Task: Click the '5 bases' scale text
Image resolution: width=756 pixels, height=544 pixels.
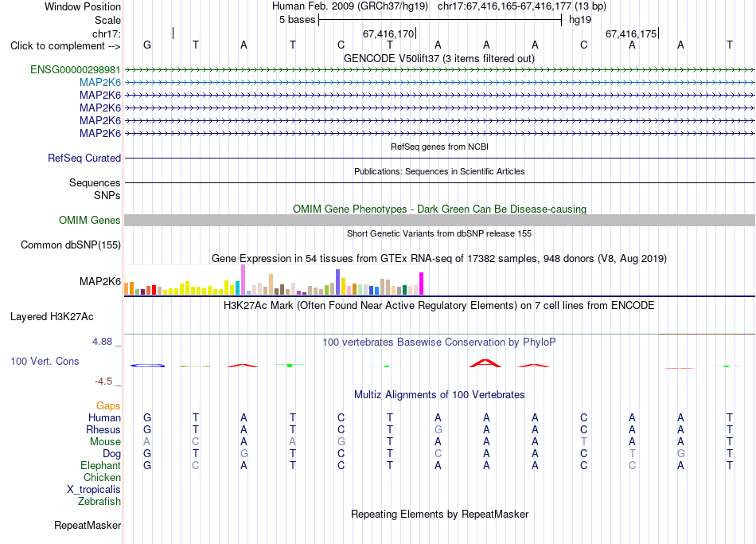Action: [297, 20]
